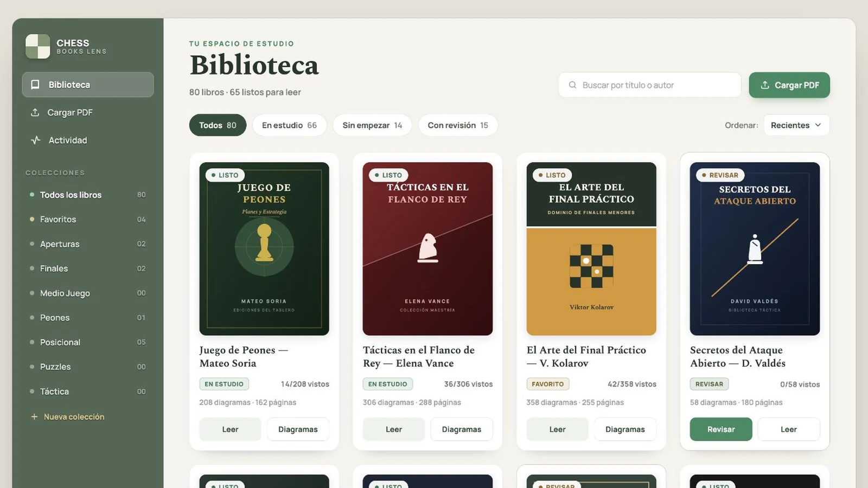
Task: Open the Táctica collection
Action: 88,391
